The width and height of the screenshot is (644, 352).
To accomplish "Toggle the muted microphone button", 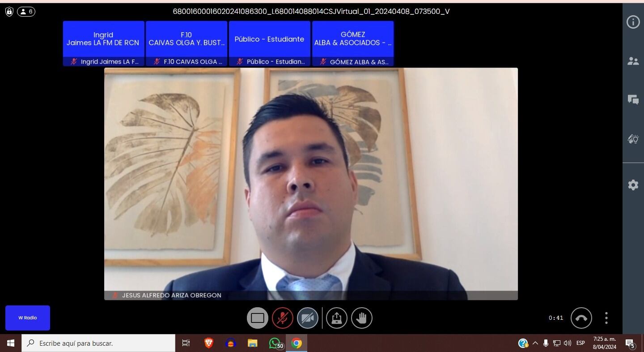I will pyautogui.click(x=282, y=318).
